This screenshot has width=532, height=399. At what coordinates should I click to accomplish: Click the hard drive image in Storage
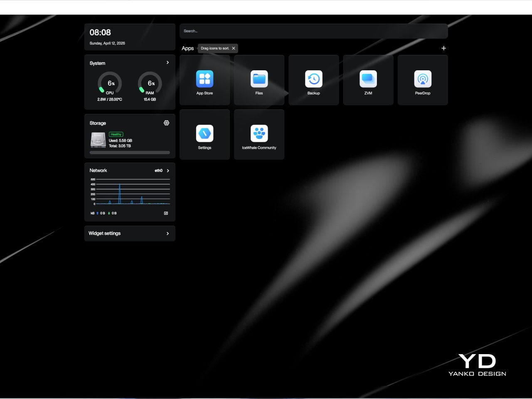pos(98,140)
